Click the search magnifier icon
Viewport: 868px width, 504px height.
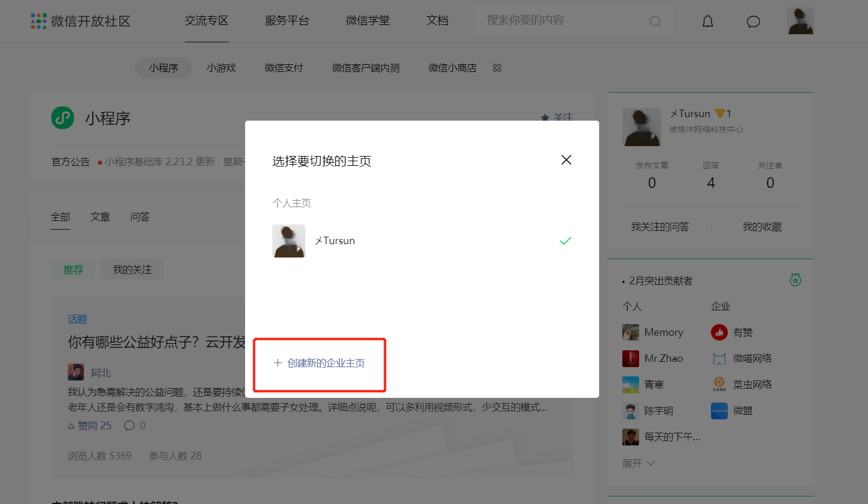point(655,21)
